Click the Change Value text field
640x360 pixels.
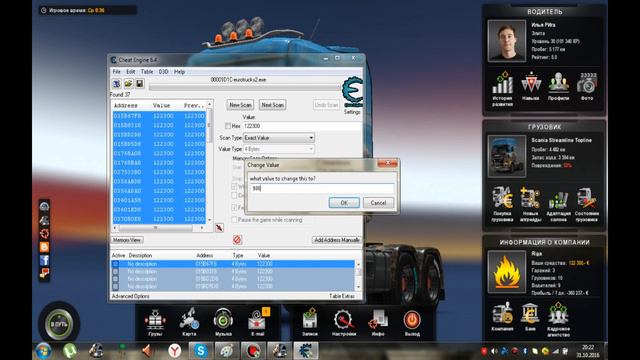click(x=322, y=189)
